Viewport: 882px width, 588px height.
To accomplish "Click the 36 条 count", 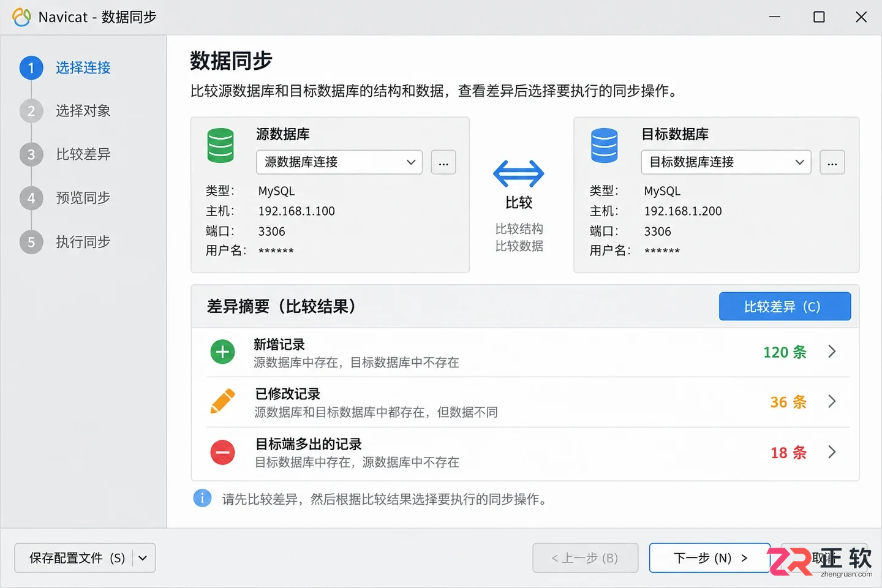I will pos(788,402).
